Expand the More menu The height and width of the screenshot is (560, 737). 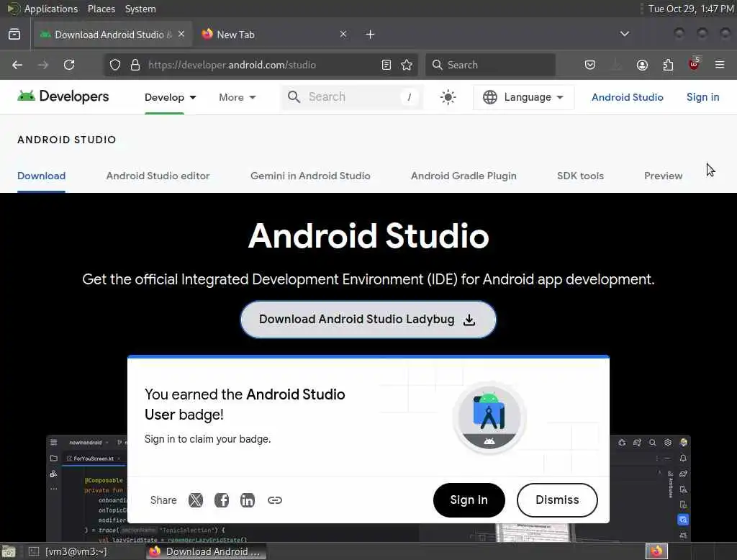[x=238, y=97]
